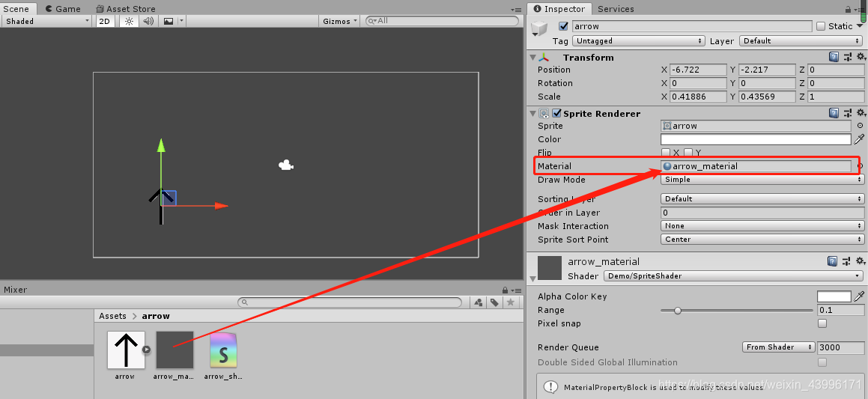The width and height of the screenshot is (868, 399).
Task: Disable the Sprite Renderer component checkbox
Action: [557, 113]
